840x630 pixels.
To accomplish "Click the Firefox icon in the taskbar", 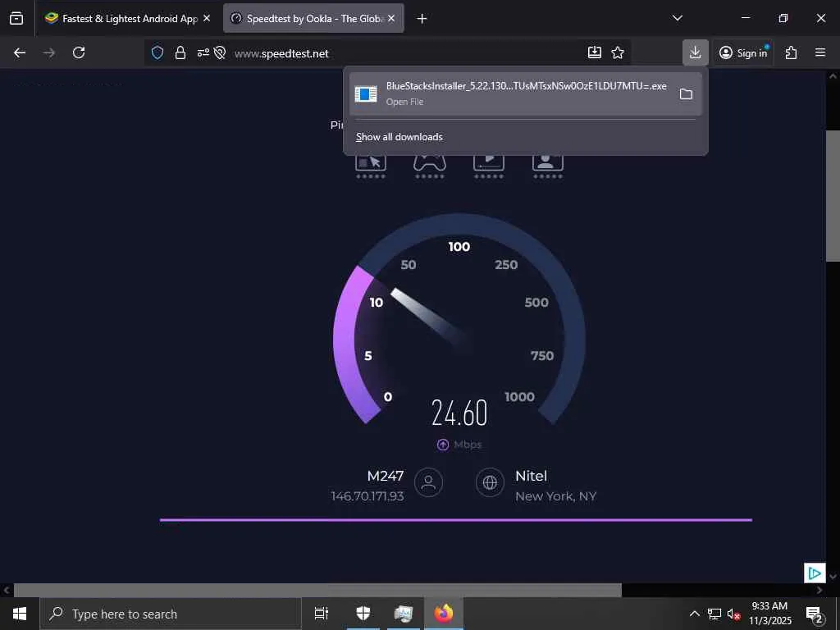I will click(x=444, y=614).
